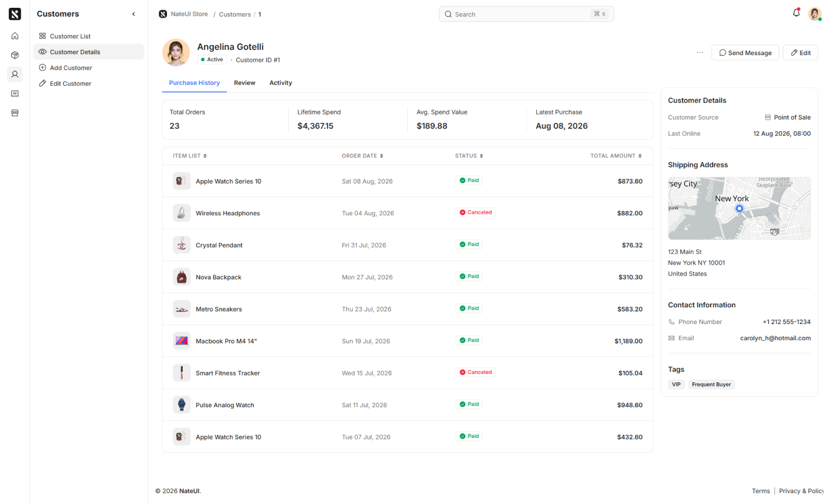The image size is (824, 504).
Task: Click the Frequent Buyer tag
Action: tap(711, 384)
